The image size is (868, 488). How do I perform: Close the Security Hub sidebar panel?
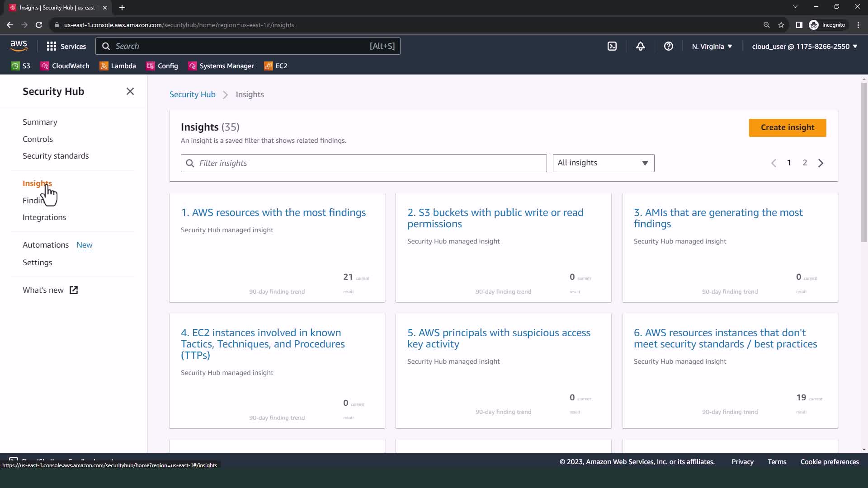[130, 91]
